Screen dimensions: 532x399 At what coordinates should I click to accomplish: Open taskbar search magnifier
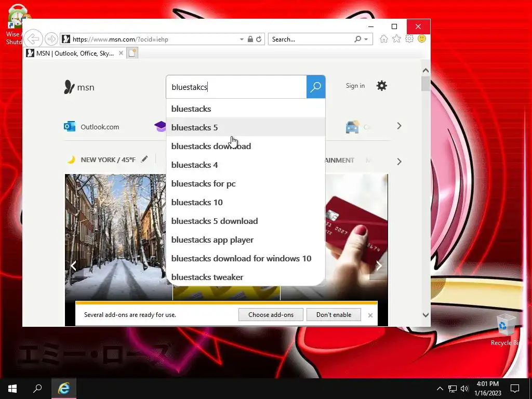coord(37,389)
